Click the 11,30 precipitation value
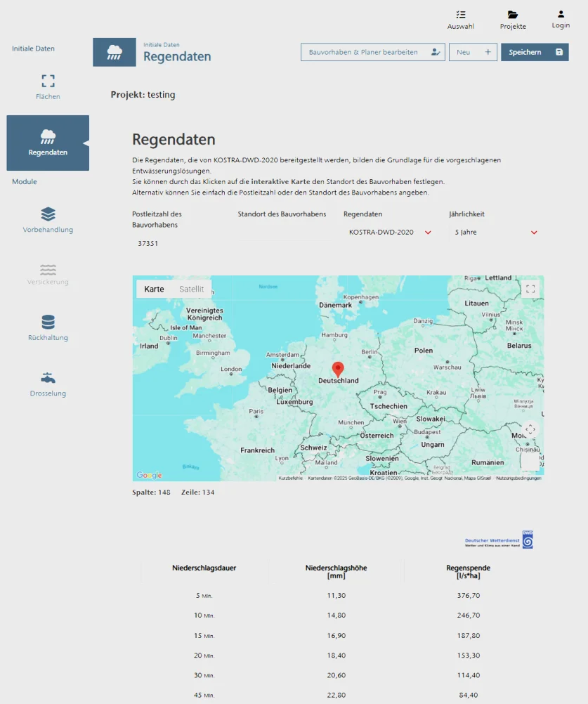588x704 pixels. coord(337,595)
